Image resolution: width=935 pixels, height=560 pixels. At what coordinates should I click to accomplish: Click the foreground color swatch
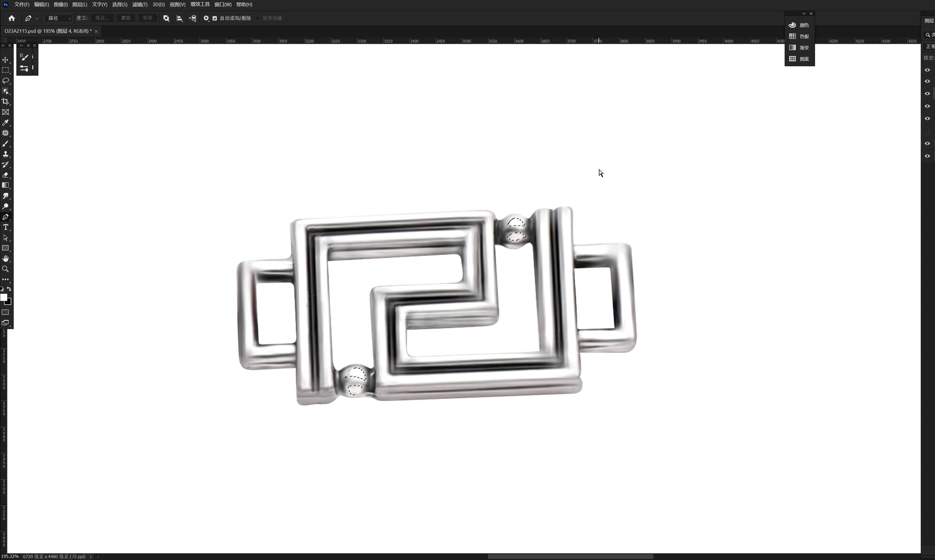click(x=3, y=297)
